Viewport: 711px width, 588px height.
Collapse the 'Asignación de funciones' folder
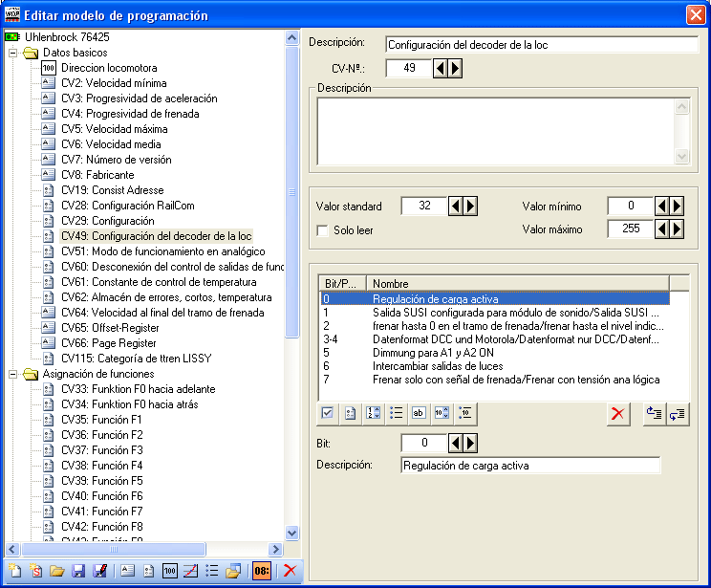click(13, 374)
